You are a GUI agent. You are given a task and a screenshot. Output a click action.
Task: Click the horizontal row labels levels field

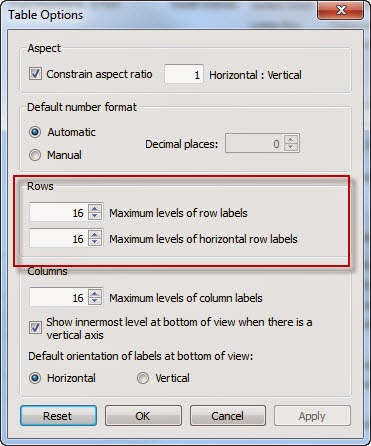coord(59,238)
